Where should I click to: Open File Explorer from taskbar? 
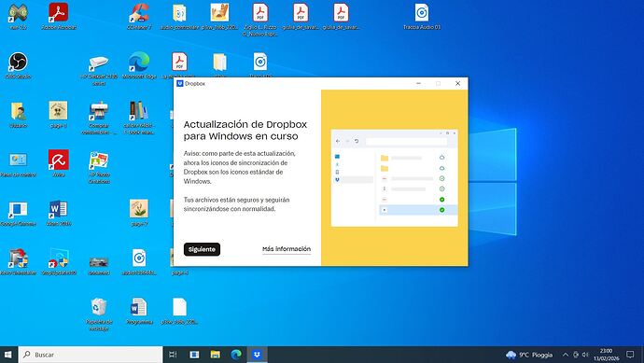click(x=216, y=355)
